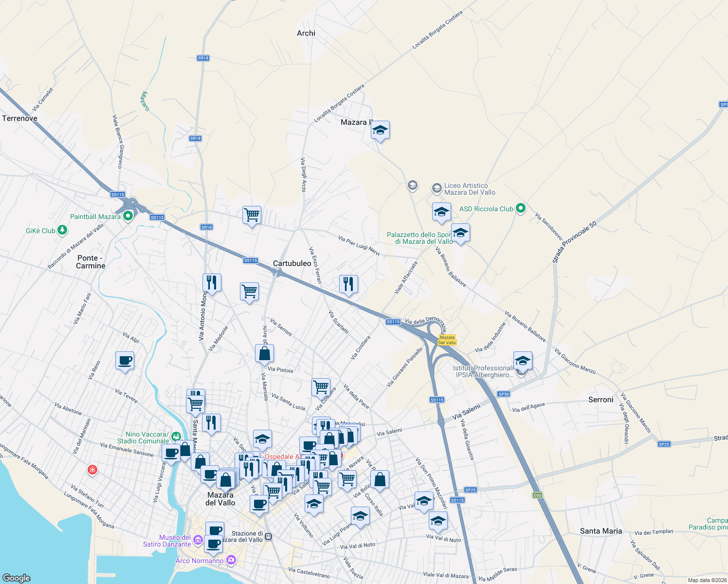
Task: Click the school marker on Via Val di Noto
Action: point(438,521)
